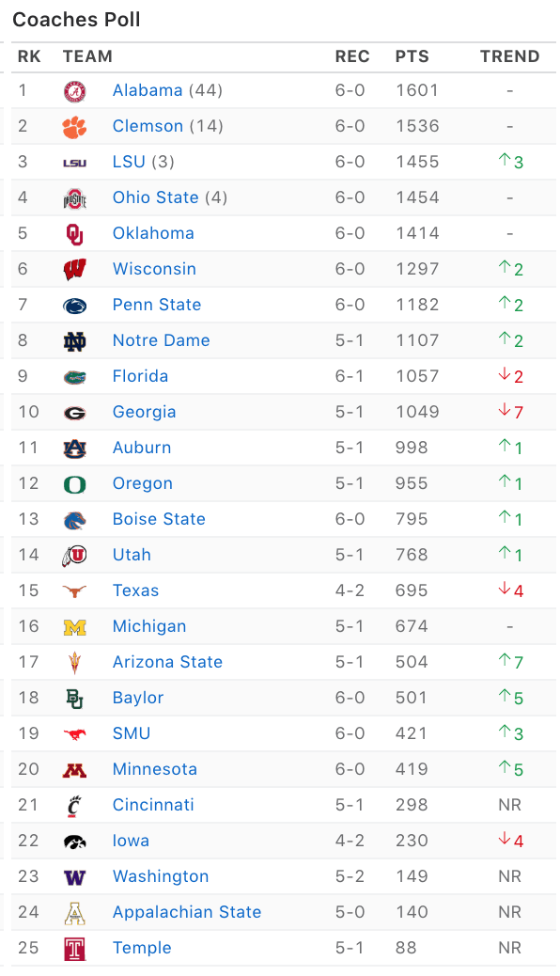Click the Wisconsin W logo
This screenshot has height=976, width=560.
tap(74, 270)
